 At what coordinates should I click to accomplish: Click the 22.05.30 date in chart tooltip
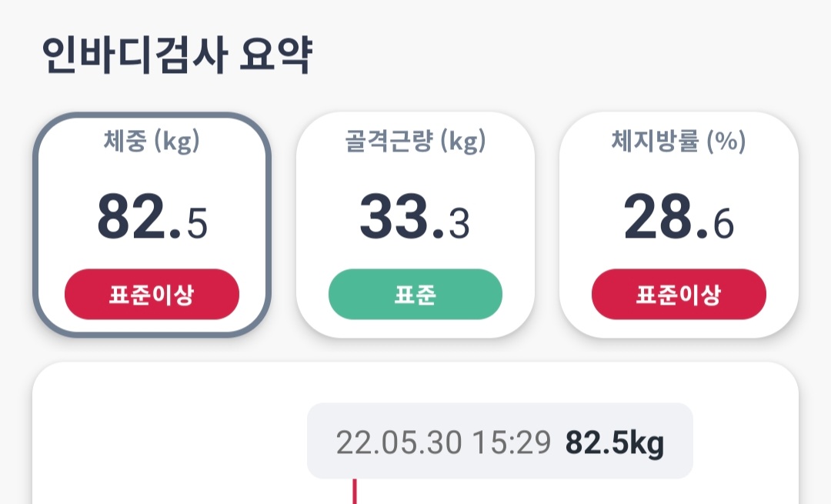(399, 443)
